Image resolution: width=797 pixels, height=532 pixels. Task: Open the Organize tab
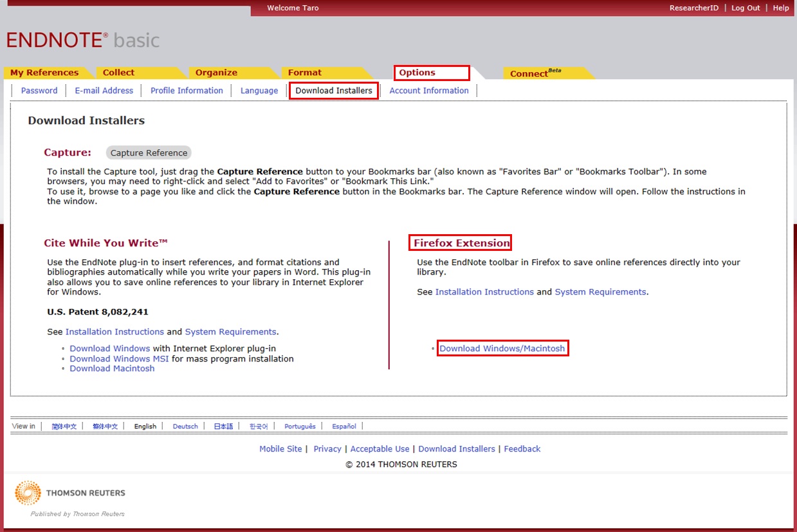click(216, 73)
